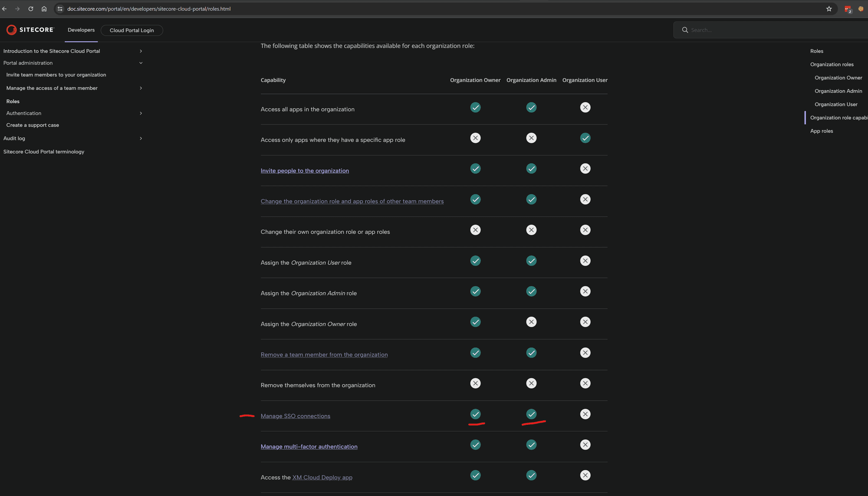Click Organization User checkmark for specific app role
The width and height of the screenshot is (868, 496).
coord(585,138)
